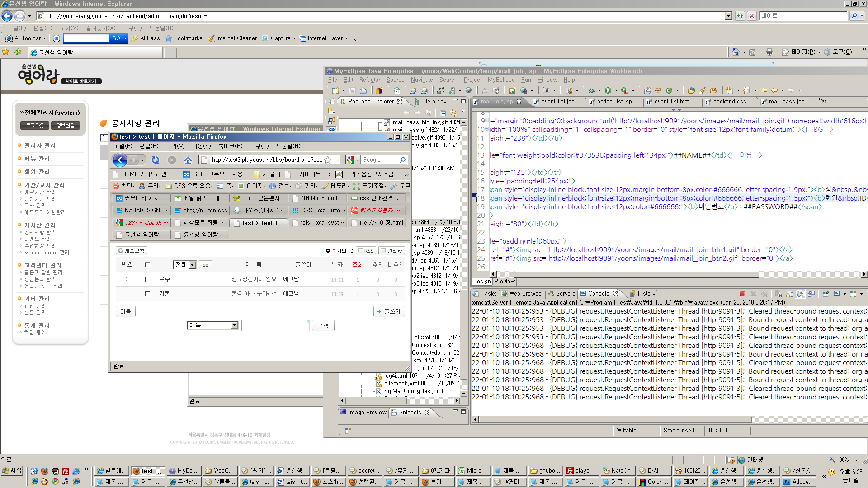Check the select-all checkbox in board header
Screen dimensions: 868x488
[147, 265]
